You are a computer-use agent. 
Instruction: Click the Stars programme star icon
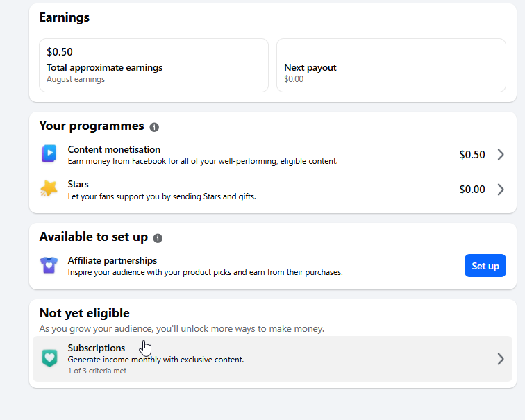click(49, 189)
